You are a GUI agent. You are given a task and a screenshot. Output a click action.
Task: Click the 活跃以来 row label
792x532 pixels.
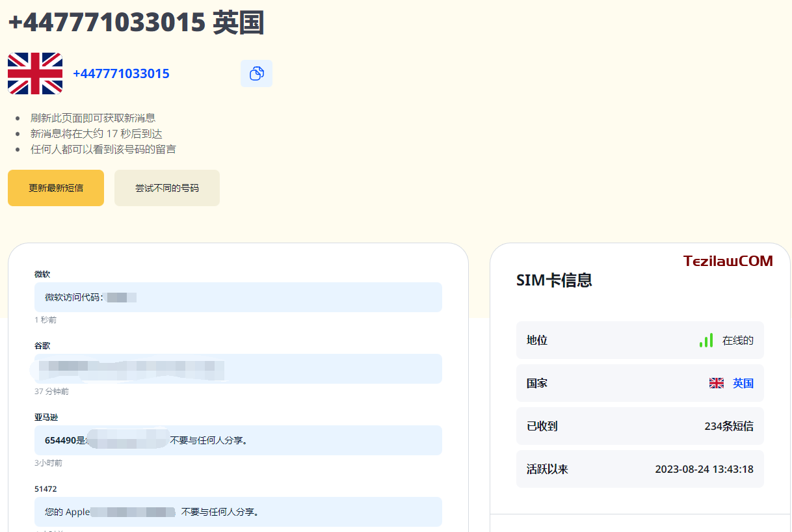(548, 469)
